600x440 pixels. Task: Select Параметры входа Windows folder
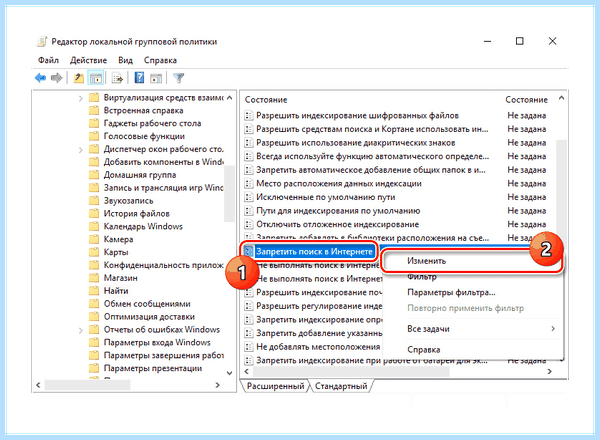(157, 342)
